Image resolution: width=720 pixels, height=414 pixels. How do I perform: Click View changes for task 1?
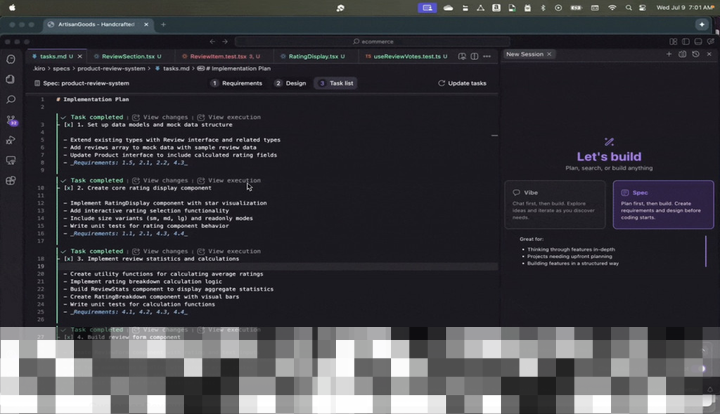160,117
